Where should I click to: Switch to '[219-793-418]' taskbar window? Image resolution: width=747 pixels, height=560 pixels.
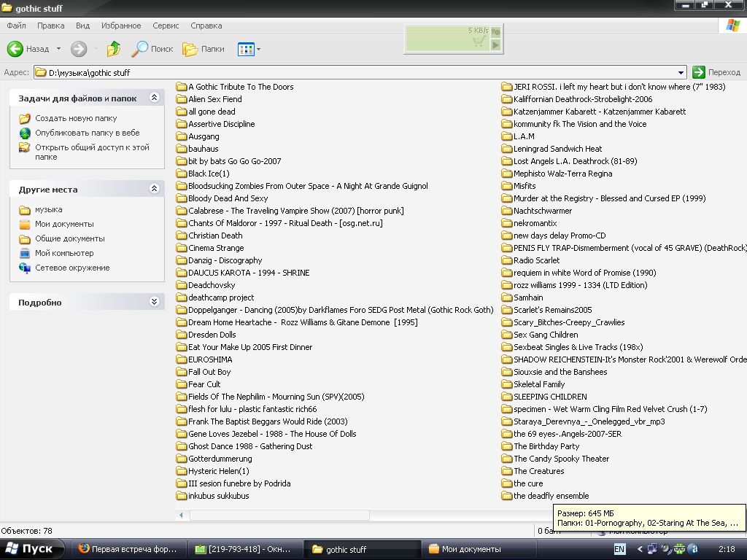244,549
